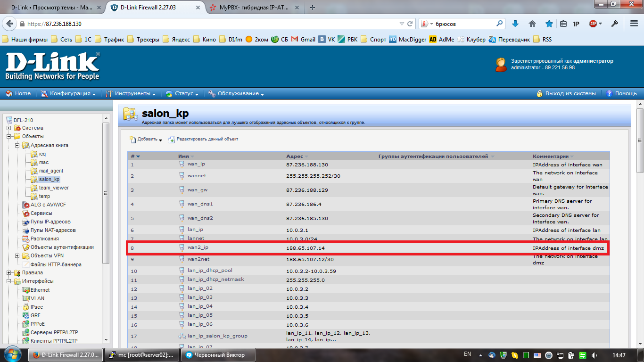Viewport: 644px width, 362px height.
Task: Open Яндекс bookmarks folder
Action: 176,40
